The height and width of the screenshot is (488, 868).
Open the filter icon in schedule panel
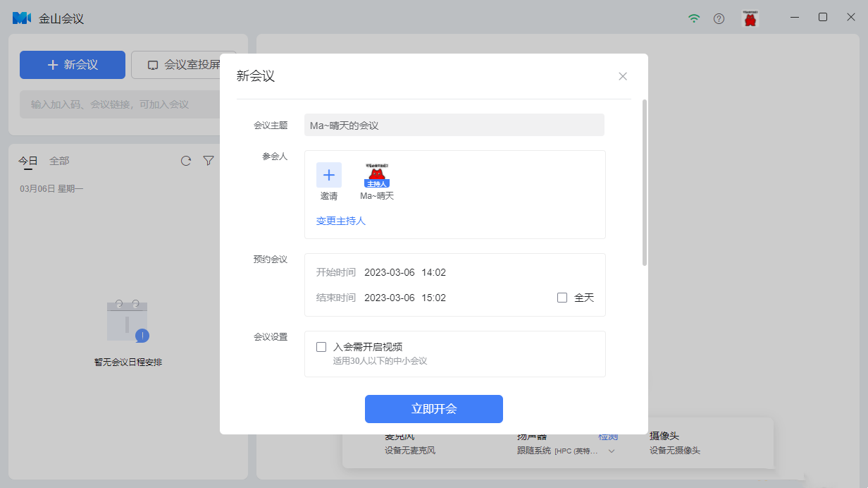tap(209, 161)
